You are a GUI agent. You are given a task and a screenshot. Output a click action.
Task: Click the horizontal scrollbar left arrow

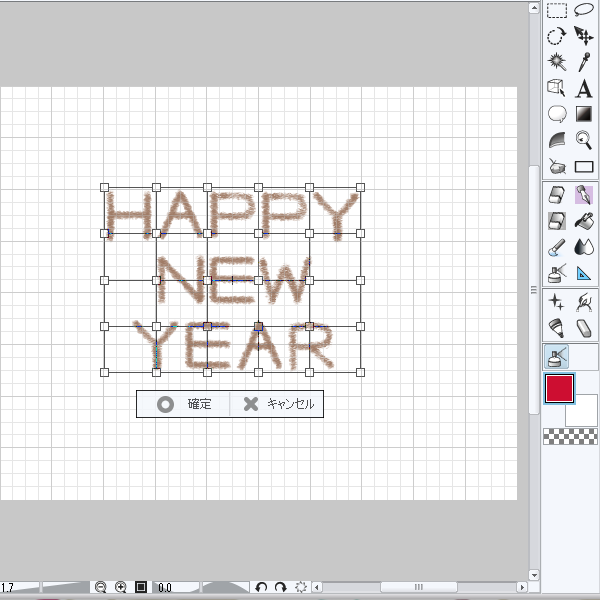317,587
